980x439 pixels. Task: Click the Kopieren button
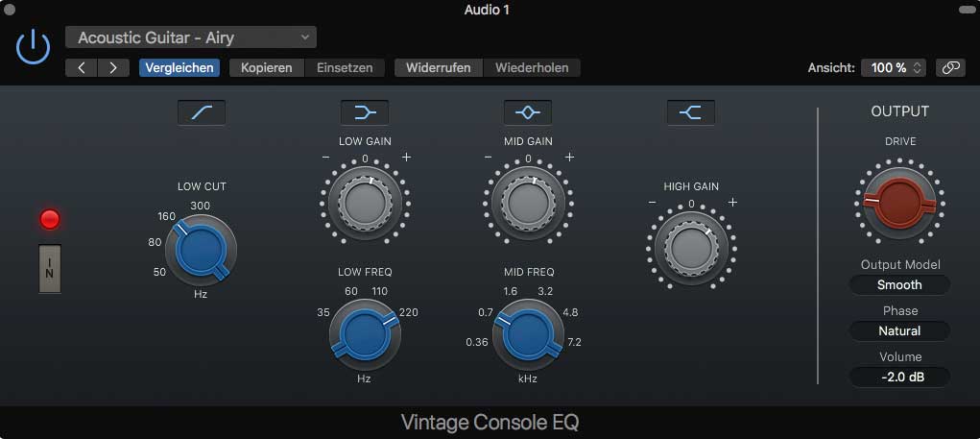coord(267,68)
